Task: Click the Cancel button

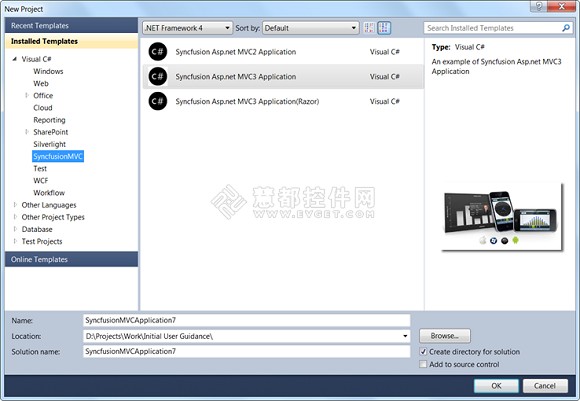Action: point(545,386)
